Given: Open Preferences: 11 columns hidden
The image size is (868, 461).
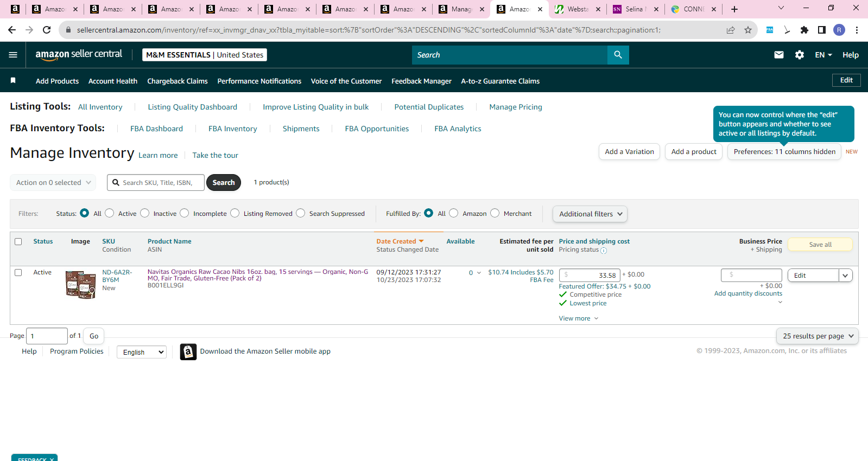Looking at the screenshot, I should coord(784,152).
